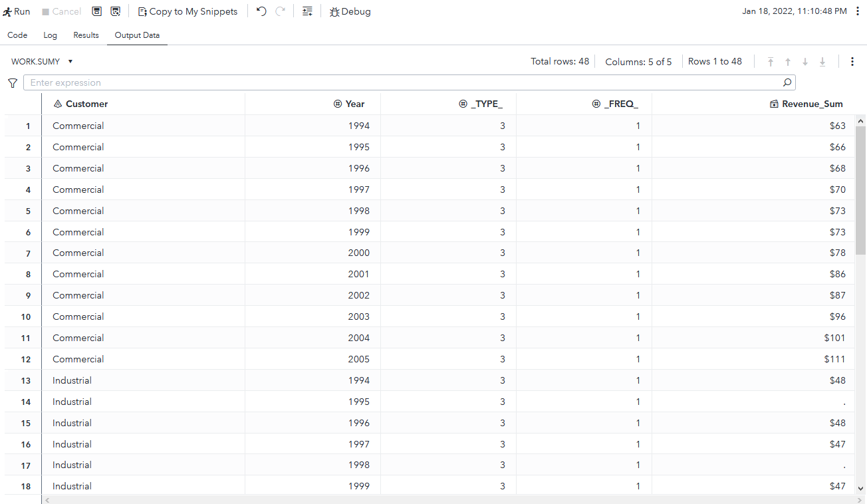
Task: Open the clock dropdown next to timestamp
Action: (x=859, y=11)
